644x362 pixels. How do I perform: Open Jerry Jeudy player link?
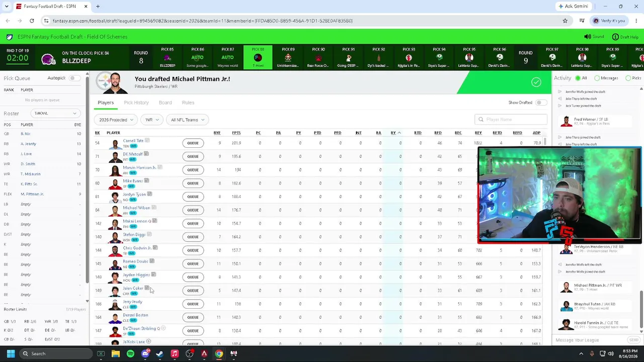click(x=132, y=302)
